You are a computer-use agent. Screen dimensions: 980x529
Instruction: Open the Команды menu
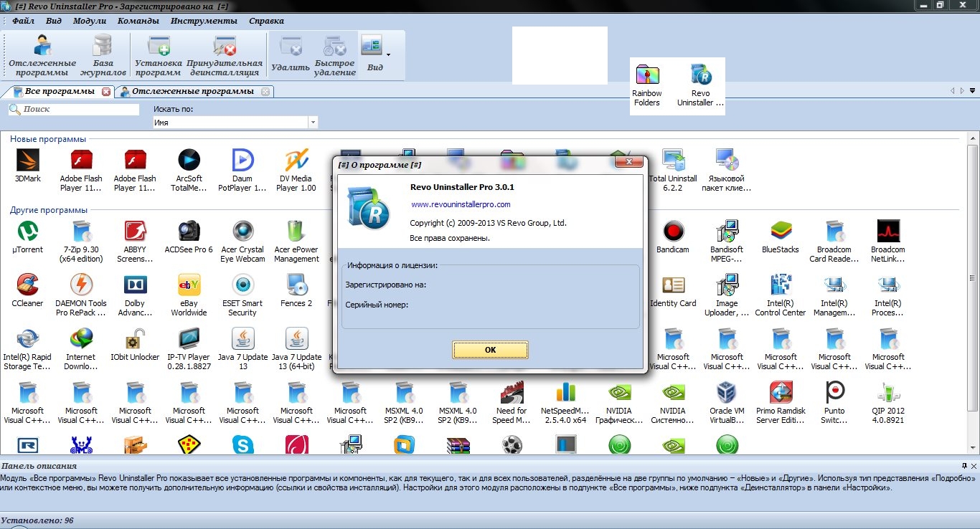point(138,21)
